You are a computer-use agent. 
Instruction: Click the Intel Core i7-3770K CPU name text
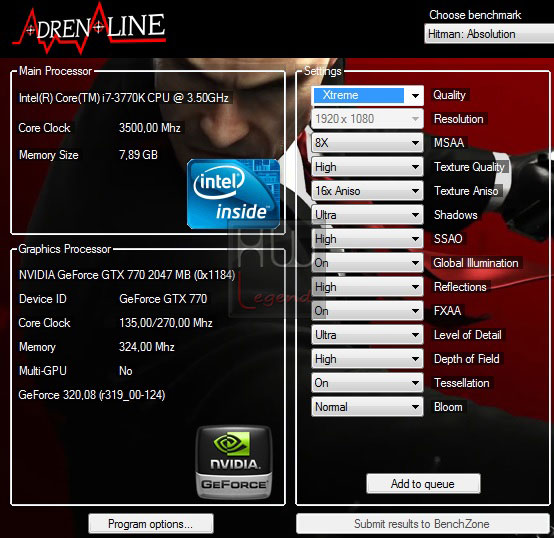coord(124,98)
